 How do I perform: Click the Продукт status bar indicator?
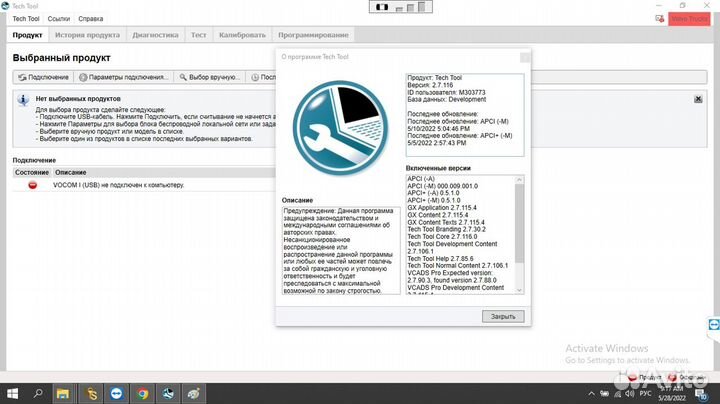pyautogui.click(x=645, y=377)
